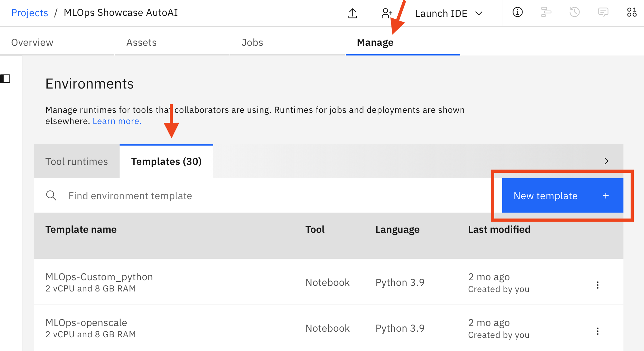Click the right chevron in tab bar
The height and width of the screenshot is (351, 644).
point(606,161)
